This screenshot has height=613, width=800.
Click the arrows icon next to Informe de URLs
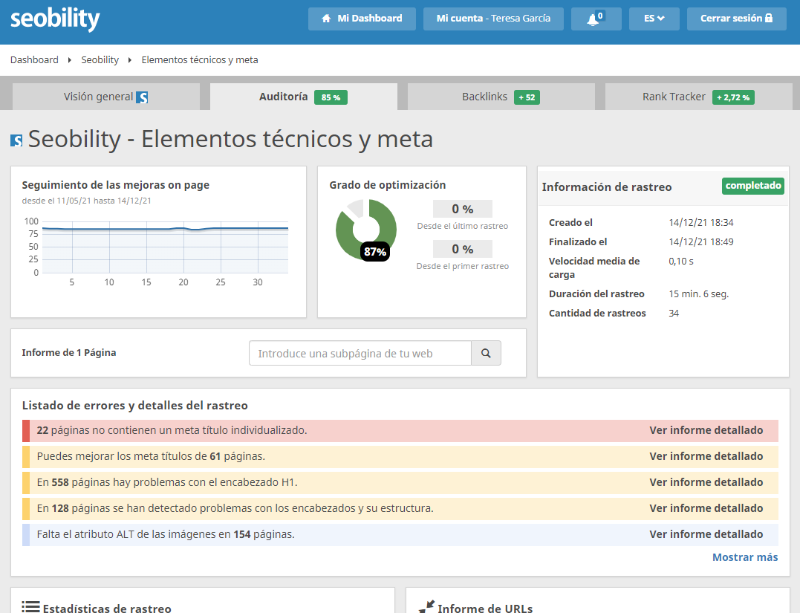[x=426, y=607]
